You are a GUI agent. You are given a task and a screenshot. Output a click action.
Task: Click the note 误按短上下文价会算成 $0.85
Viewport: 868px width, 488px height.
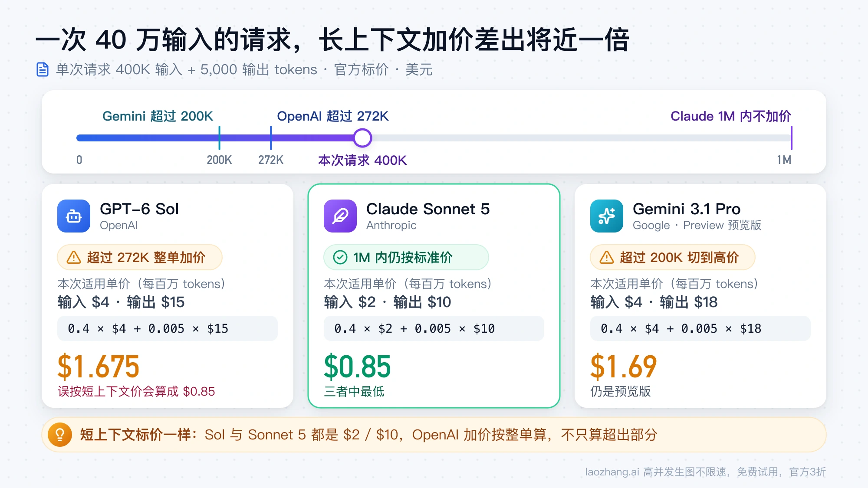[136, 392]
